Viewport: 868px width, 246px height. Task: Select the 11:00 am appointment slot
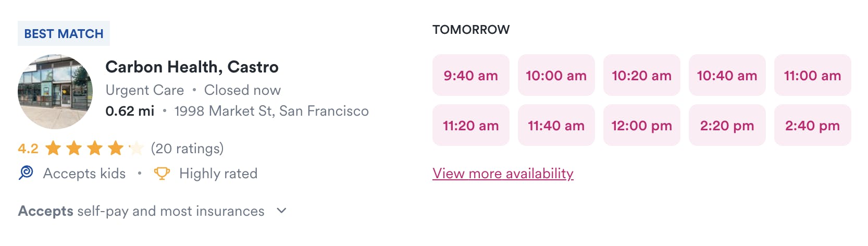(x=812, y=75)
